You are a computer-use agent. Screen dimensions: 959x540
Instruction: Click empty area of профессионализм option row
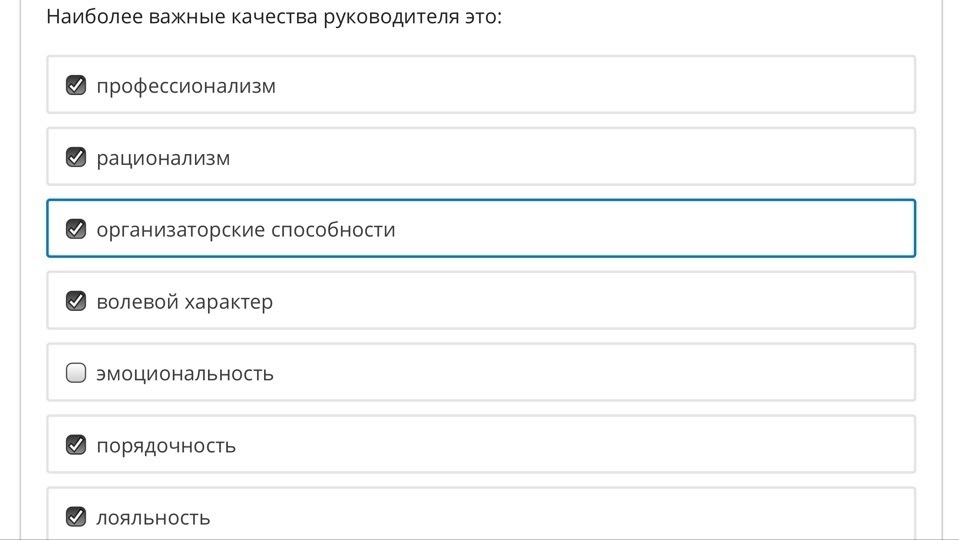593,85
